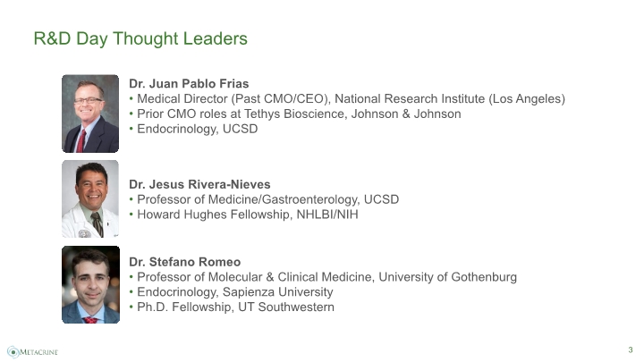Click the Endocrinology, Sapienza University line
The image size is (644, 362).
click(232, 291)
